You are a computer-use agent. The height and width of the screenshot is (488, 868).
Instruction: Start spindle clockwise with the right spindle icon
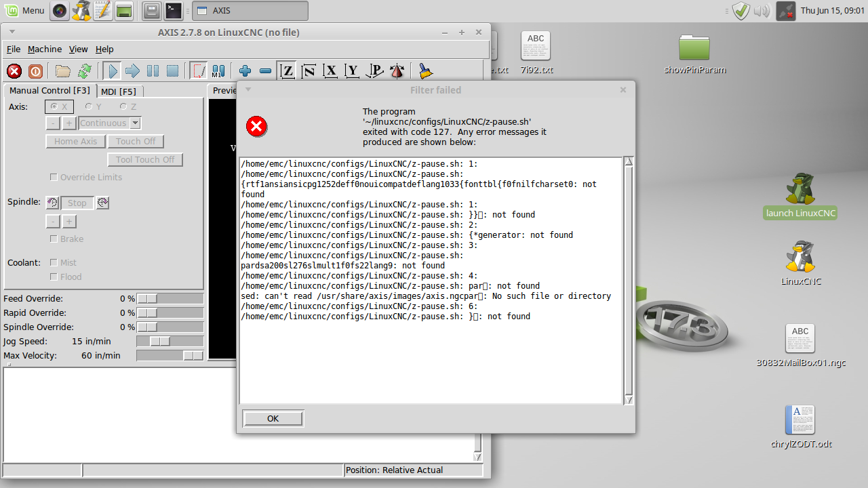pyautogui.click(x=102, y=203)
